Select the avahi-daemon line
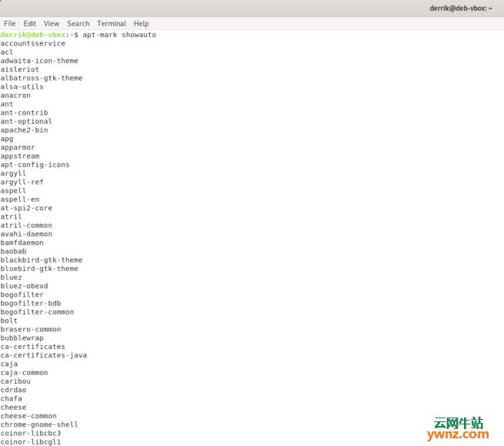 (26, 234)
